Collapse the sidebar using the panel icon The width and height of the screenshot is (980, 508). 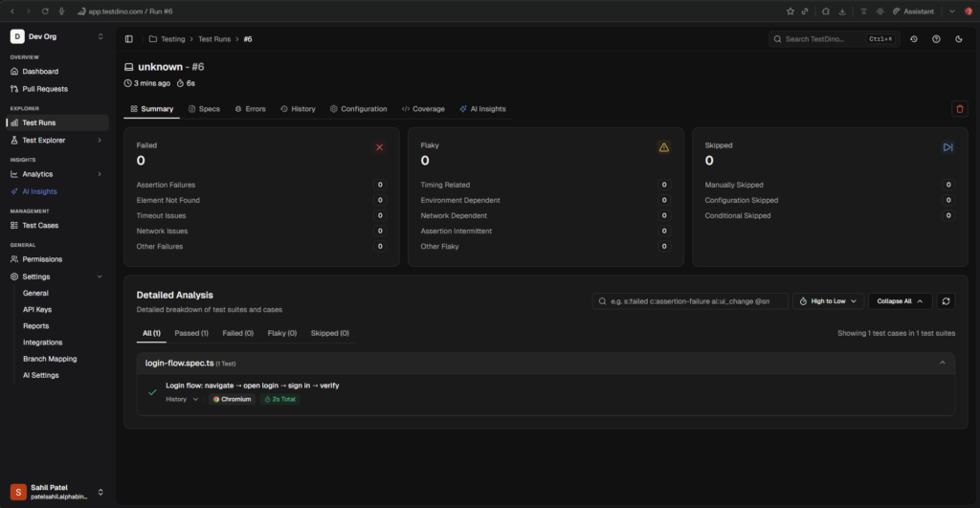[x=129, y=39]
